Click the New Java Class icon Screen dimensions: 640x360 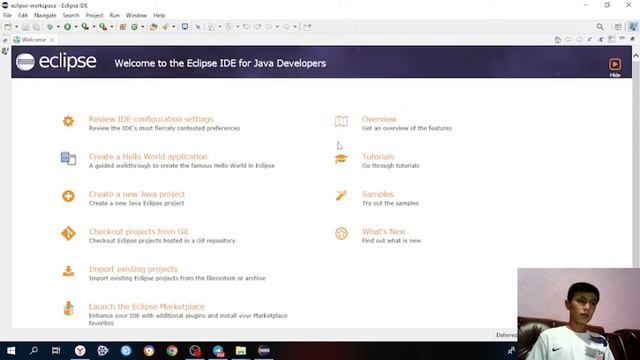tap(134, 27)
